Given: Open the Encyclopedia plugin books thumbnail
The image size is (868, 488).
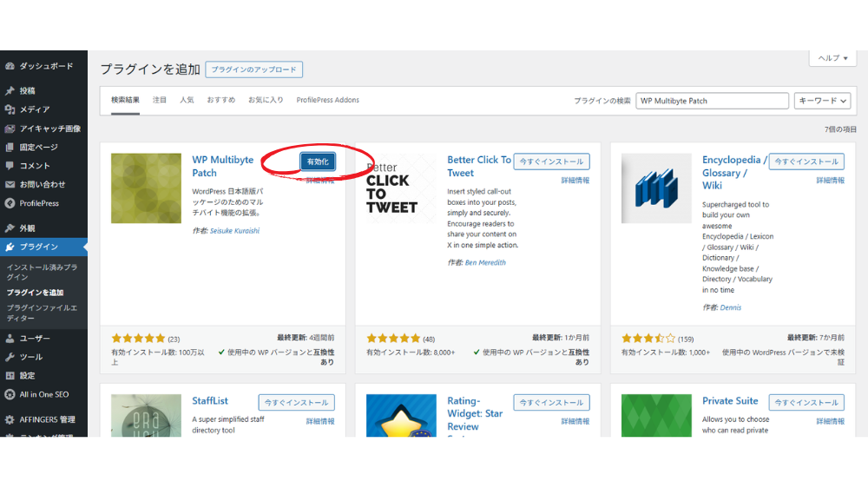Looking at the screenshot, I should pyautogui.click(x=656, y=188).
